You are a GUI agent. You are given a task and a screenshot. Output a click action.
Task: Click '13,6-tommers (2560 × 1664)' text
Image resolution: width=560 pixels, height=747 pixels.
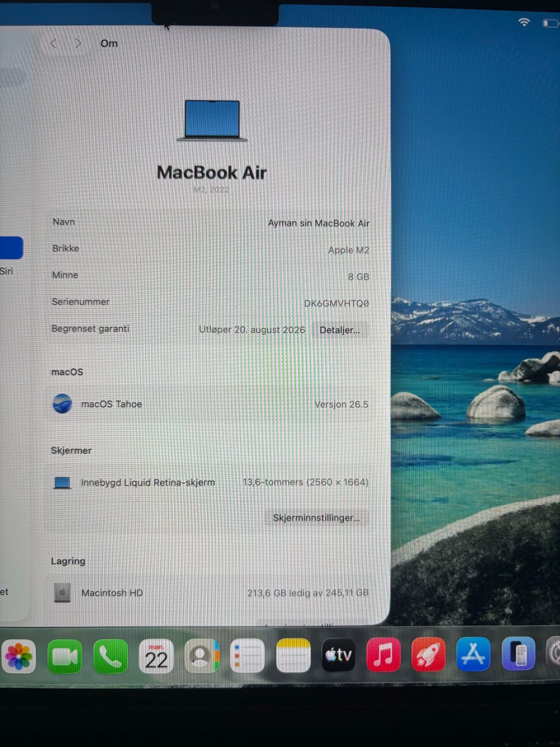click(305, 482)
